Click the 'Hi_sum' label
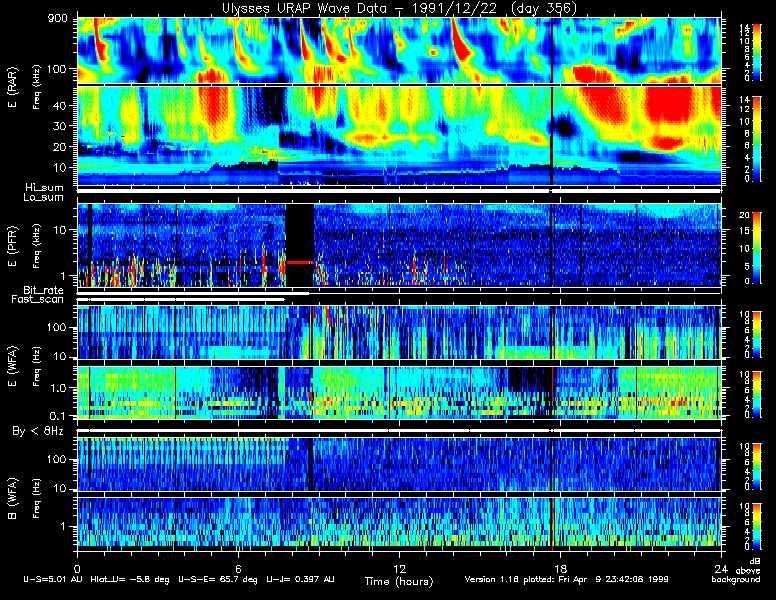The width and height of the screenshot is (776, 600). (45, 187)
